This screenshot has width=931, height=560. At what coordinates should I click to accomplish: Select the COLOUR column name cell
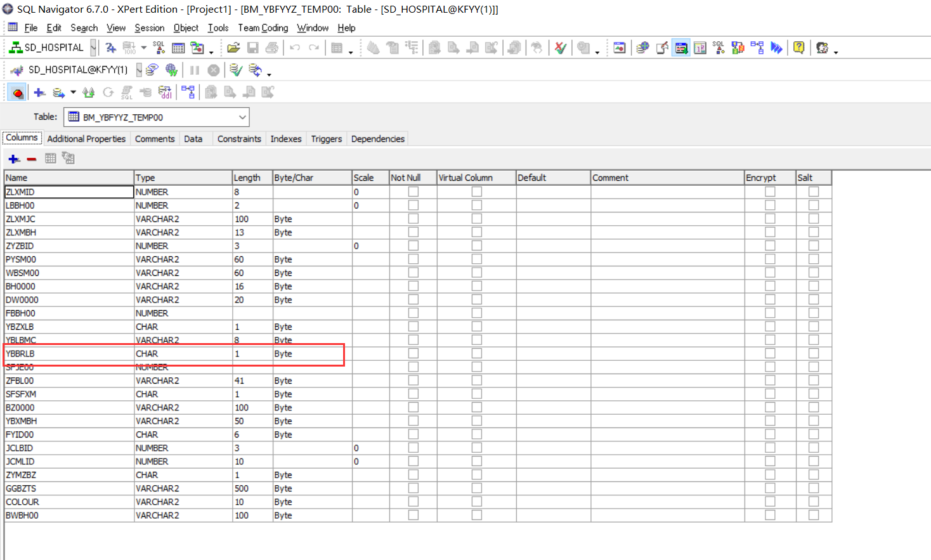tap(69, 502)
